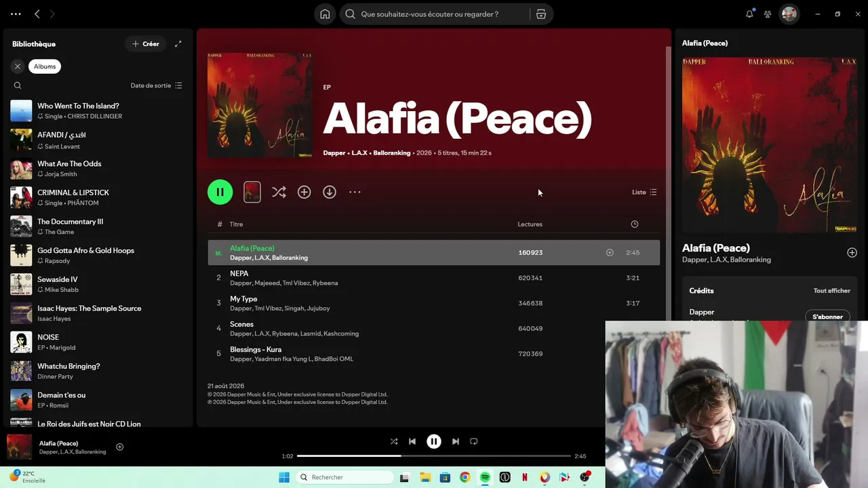Follow Dapper with the S'abonner button
Image resolution: width=868 pixels, height=488 pixels.
[x=827, y=317]
